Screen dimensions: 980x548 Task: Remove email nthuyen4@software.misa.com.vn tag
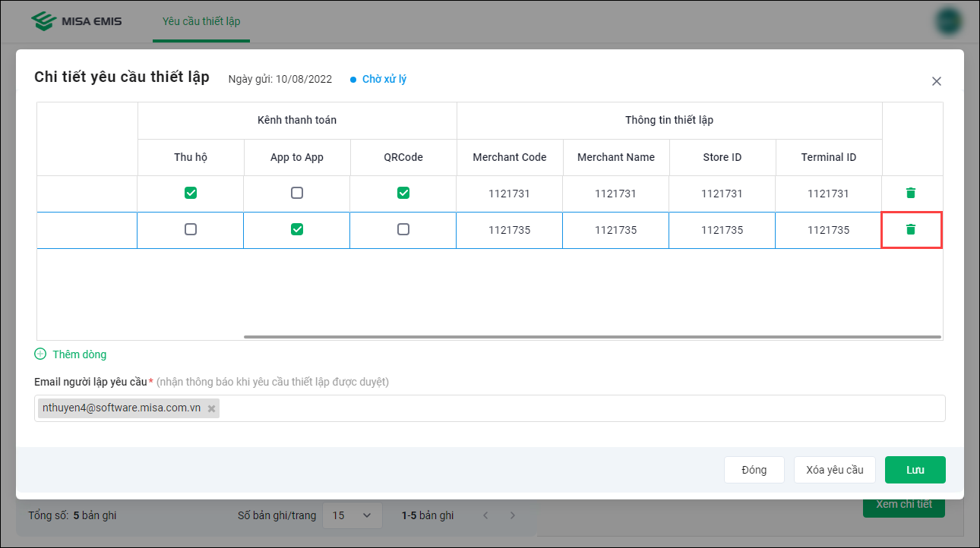(x=212, y=408)
